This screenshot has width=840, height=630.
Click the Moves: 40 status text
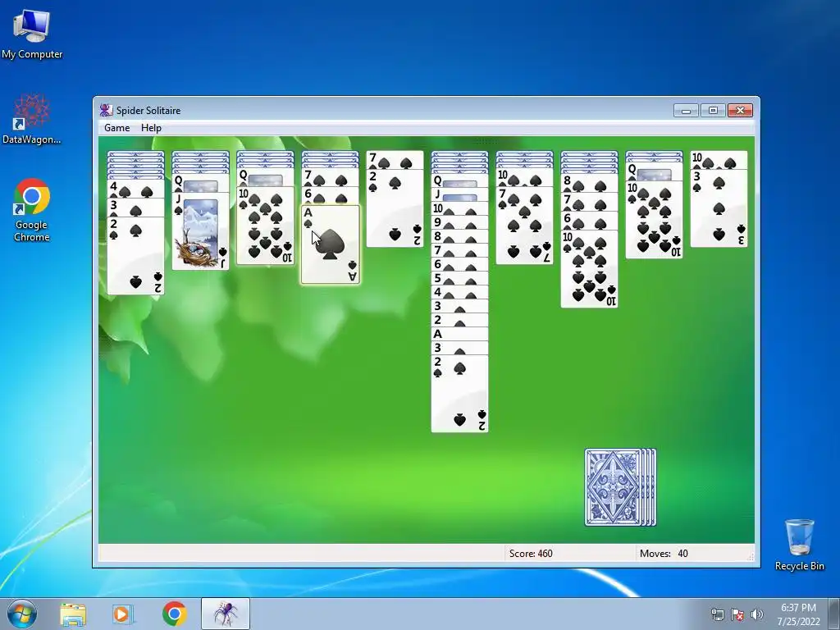click(663, 554)
